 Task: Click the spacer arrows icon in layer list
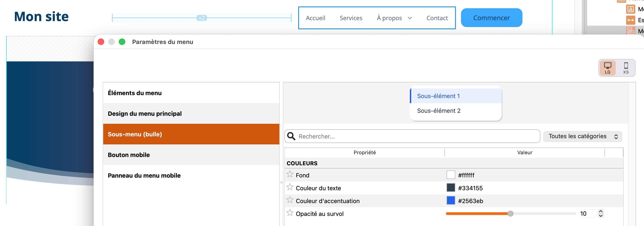630,20
